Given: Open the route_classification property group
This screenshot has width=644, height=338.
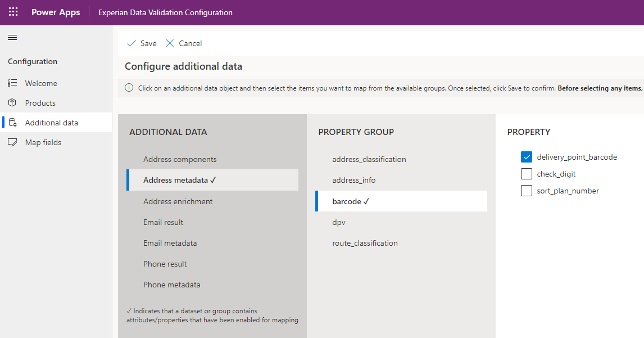Looking at the screenshot, I should pyautogui.click(x=365, y=242).
